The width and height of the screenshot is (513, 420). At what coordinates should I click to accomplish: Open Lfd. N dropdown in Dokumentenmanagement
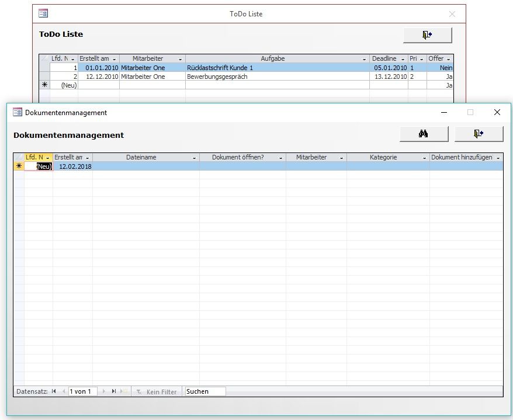click(48, 158)
